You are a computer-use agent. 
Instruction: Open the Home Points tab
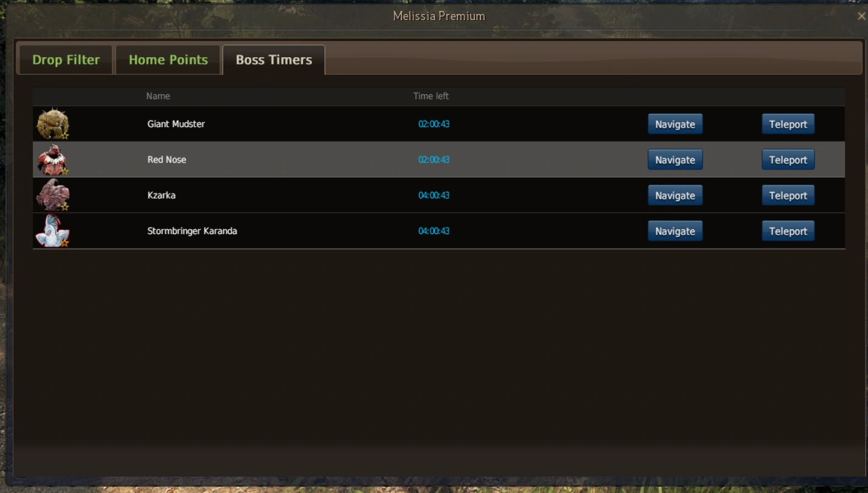click(168, 60)
